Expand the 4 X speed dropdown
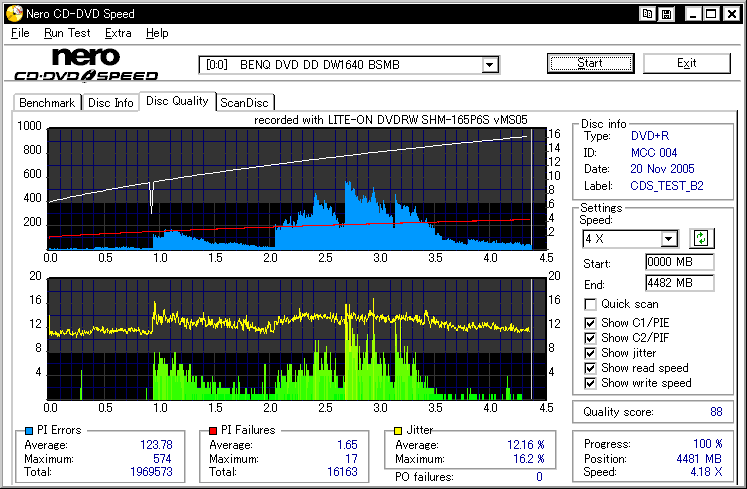Image resolution: width=747 pixels, height=489 pixels. pos(669,238)
